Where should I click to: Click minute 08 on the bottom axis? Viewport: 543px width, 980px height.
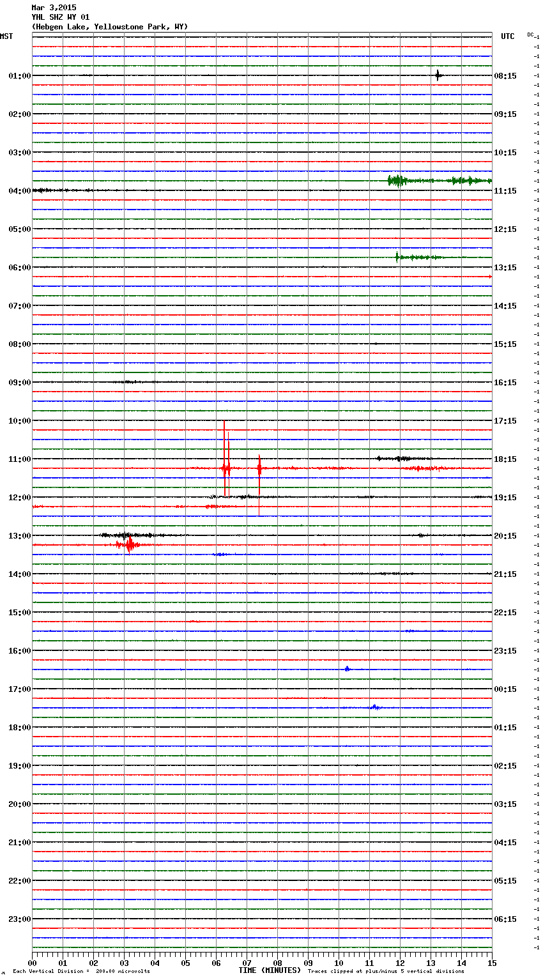pyautogui.click(x=277, y=963)
